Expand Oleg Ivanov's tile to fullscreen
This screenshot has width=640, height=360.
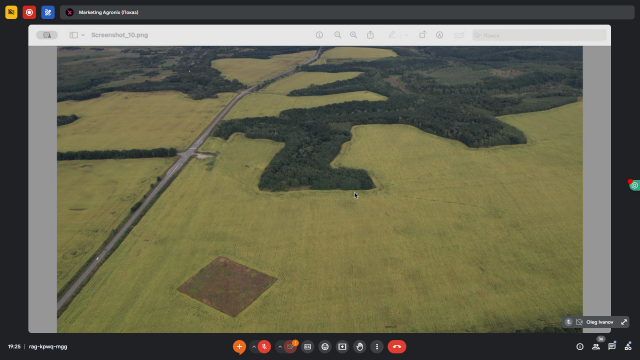[x=624, y=322]
